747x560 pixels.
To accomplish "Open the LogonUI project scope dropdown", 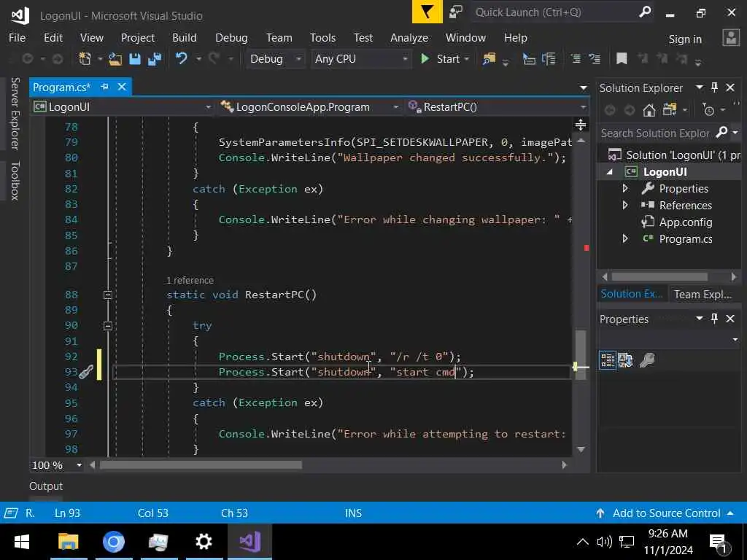I will (x=123, y=107).
